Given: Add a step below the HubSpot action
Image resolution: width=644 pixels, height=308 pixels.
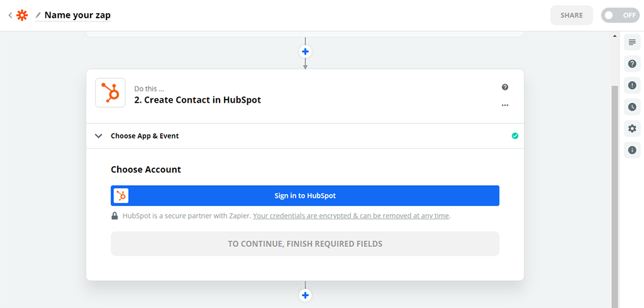Looking at the screenshot, I should 305,295.
